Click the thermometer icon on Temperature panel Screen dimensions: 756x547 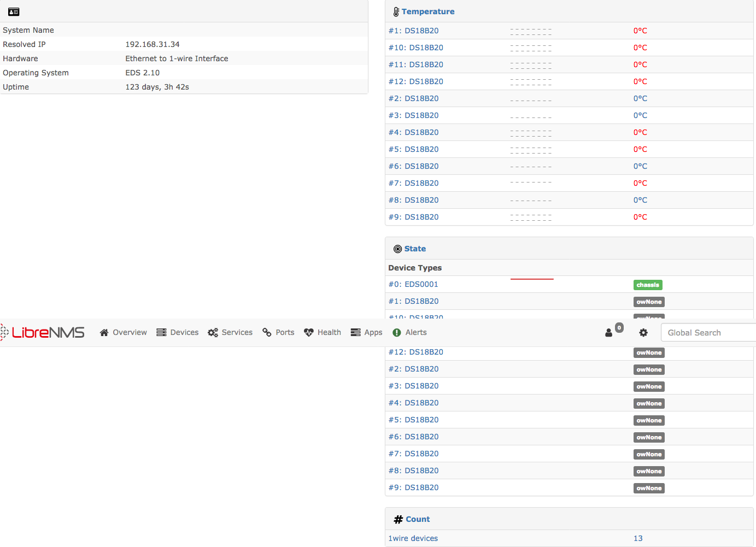(395, 11)
